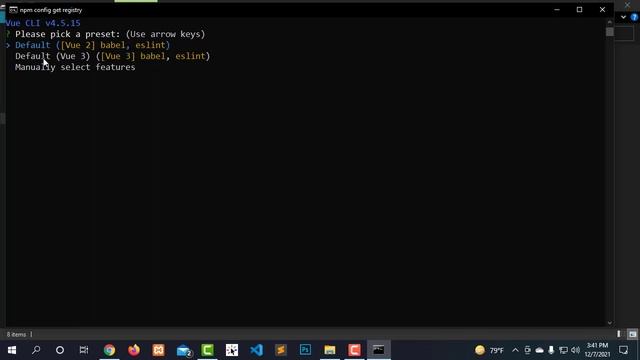Open Sublime Text from taskbar

281,350
